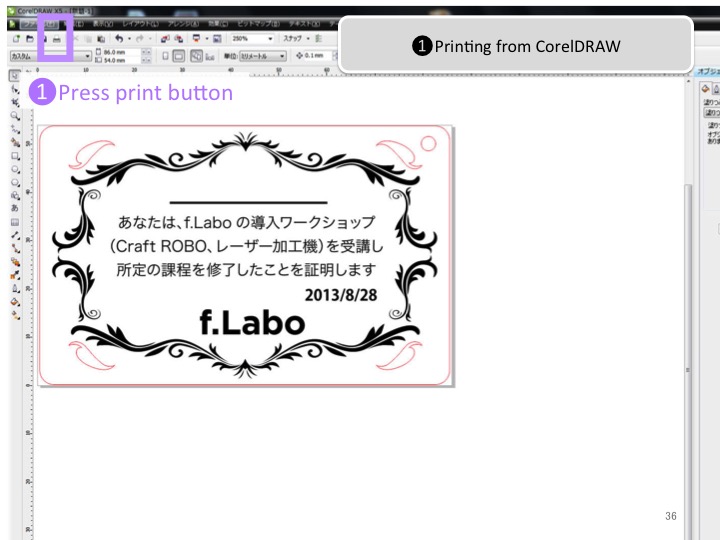The image size is (720, 540).
Task: Select the Polygon tool
Action: point(15,183)
